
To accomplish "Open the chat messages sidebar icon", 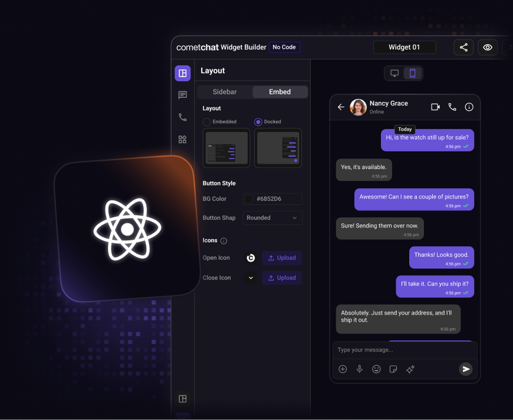I will [x=183, y=95].
